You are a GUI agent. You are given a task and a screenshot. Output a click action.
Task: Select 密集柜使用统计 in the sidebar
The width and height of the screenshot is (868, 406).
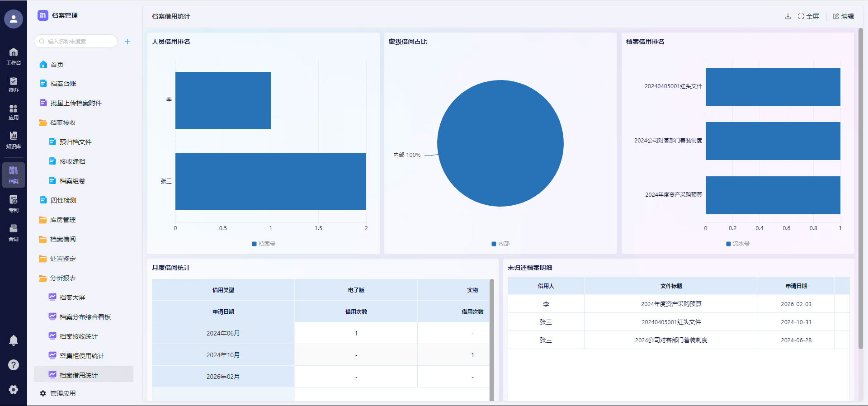tap(81, 356)
